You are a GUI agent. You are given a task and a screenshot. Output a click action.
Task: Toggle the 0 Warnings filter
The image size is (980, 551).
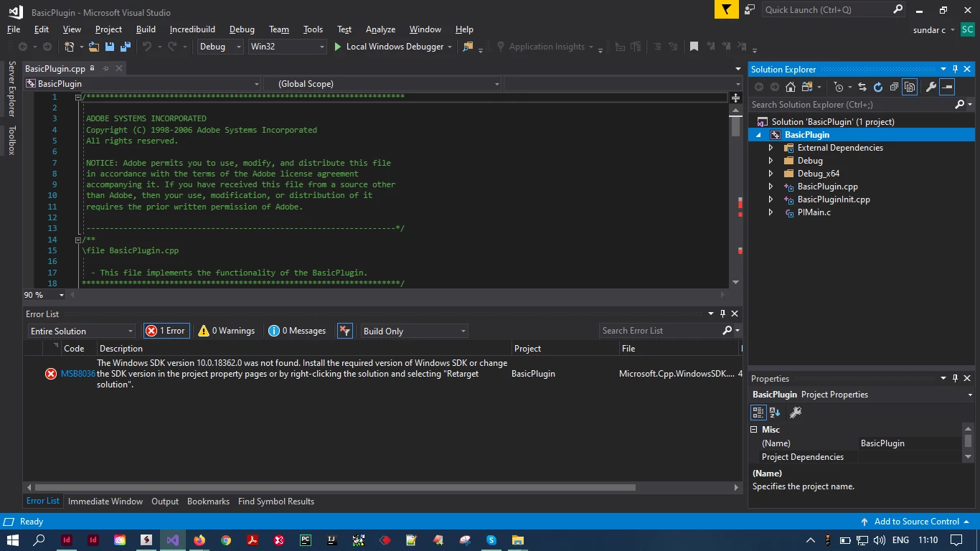227,331
